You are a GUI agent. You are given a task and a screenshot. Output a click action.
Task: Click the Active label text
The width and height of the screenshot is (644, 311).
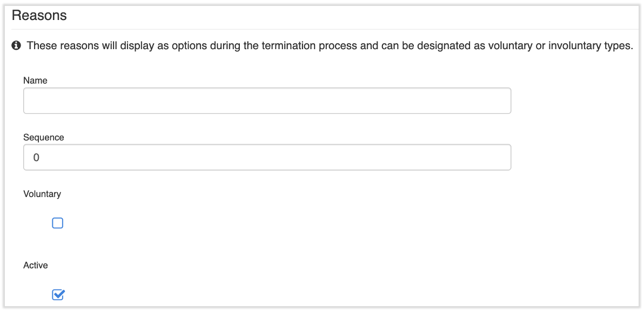[36, 266]
